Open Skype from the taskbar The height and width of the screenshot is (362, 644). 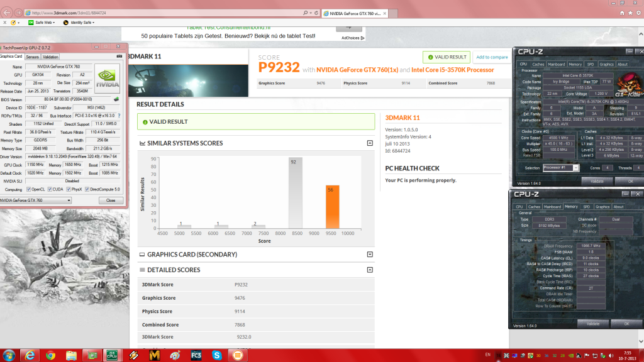coord(217,356)
